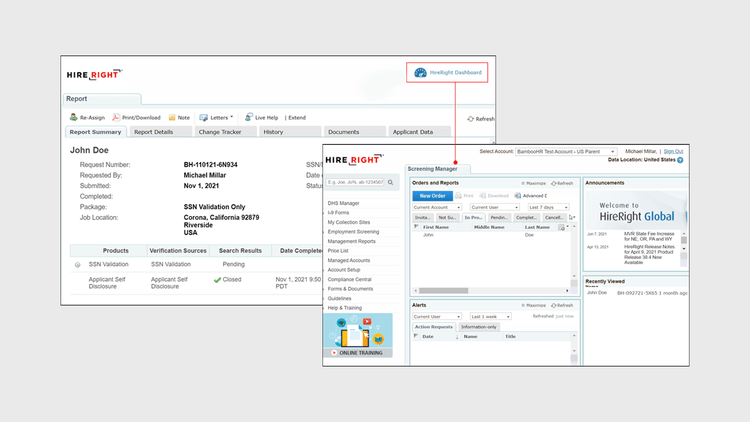The image size is (750, 422).
Task: Switch to the Report Summary tab
Action: tap(96, 132)
